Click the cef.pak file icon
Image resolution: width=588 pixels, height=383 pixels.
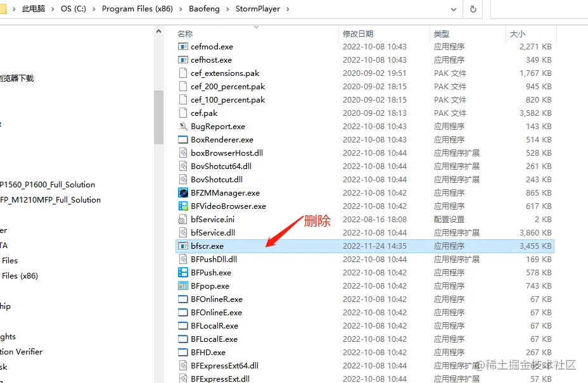183,113
